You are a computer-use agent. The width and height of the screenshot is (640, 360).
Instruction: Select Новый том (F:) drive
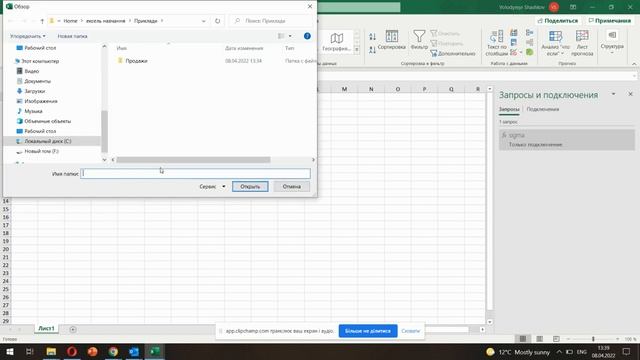42,151
